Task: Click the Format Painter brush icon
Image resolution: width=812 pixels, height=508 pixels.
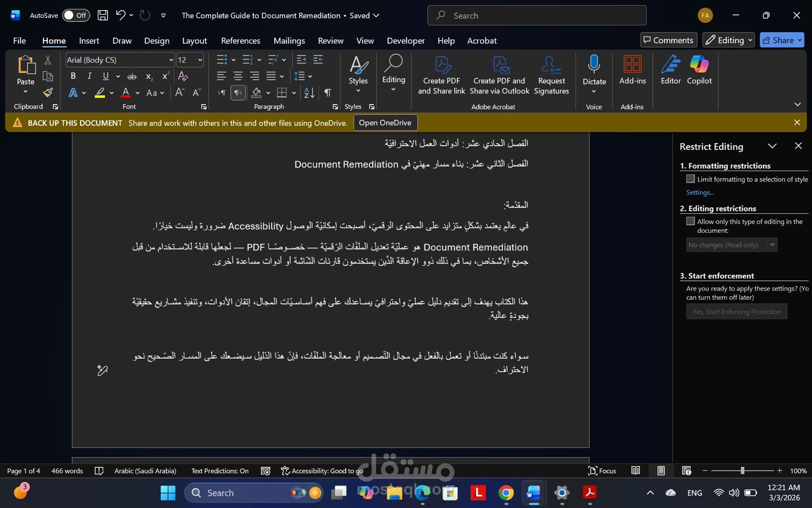Action: point(48,92)
